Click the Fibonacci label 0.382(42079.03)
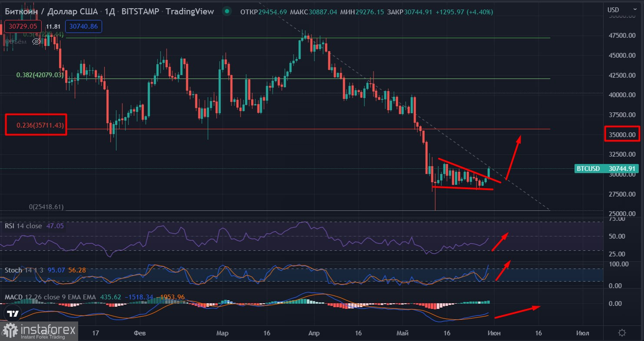Screen dimensions: 644x341 point(40,75)
